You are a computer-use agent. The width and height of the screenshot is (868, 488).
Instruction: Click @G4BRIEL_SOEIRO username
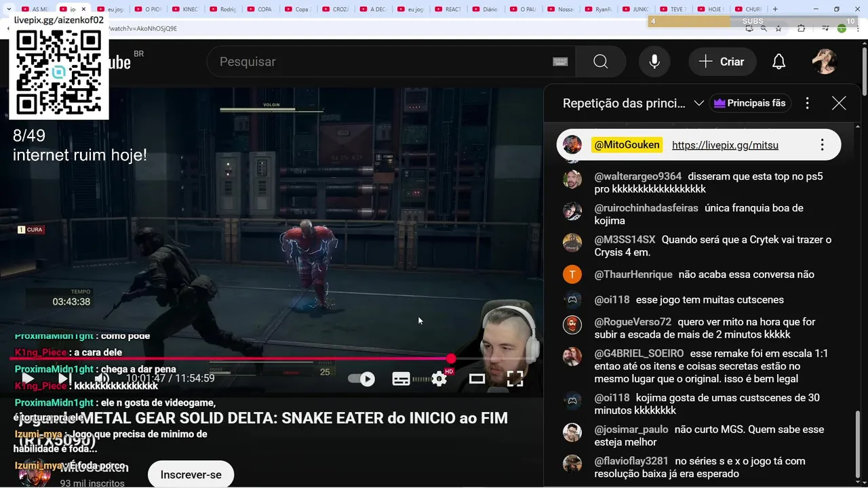click(x=639, y=354)
